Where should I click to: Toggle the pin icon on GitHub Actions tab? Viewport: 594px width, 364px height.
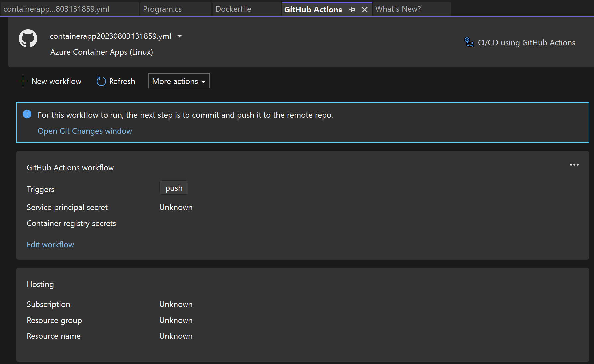352,9
